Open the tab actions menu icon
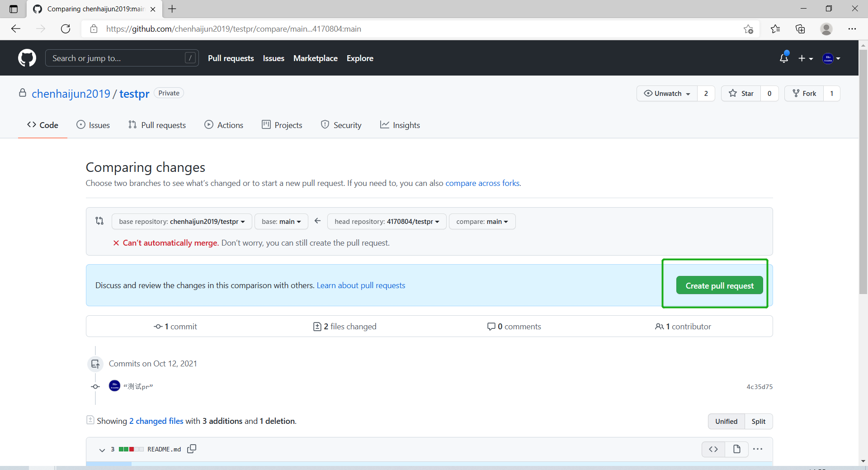The height and width of the screenshot is (470, 868). click(14, 9)
